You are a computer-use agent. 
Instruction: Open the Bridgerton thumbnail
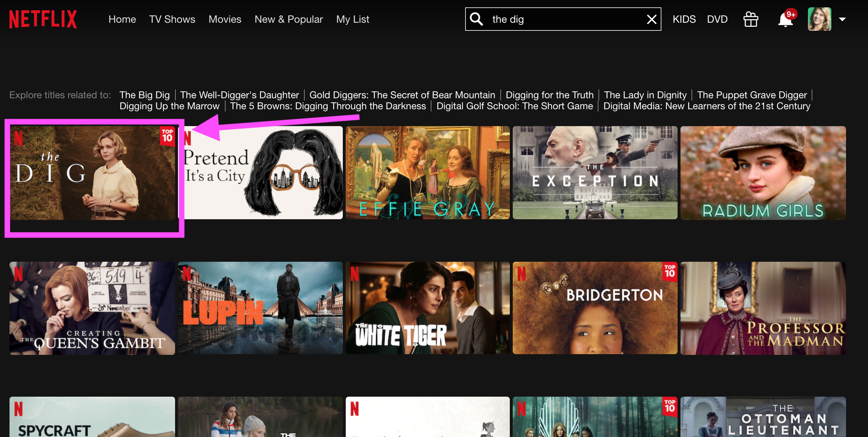pyautogui.click(x=595, y=308)
